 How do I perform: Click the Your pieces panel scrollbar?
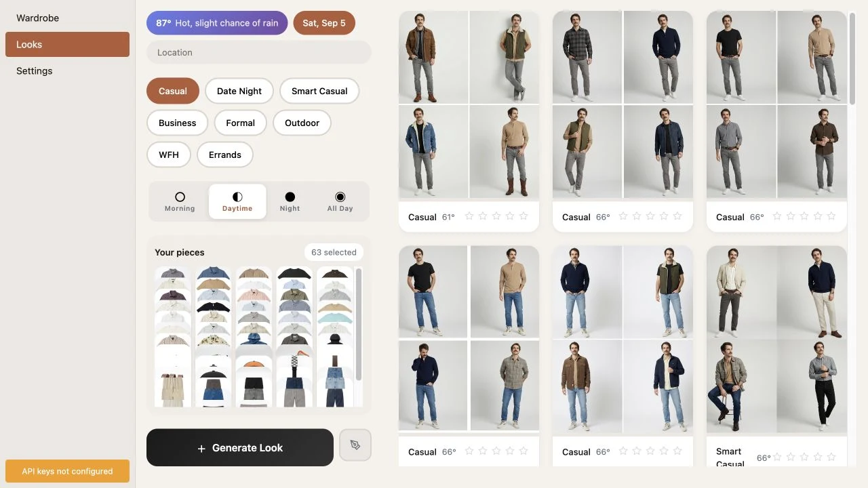tap(359, 324)
